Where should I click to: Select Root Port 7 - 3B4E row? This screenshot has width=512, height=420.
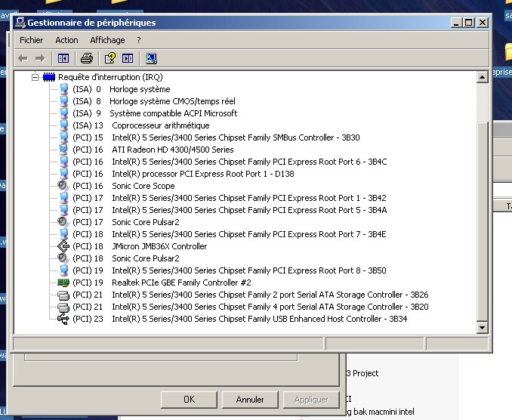coord(248,234)
